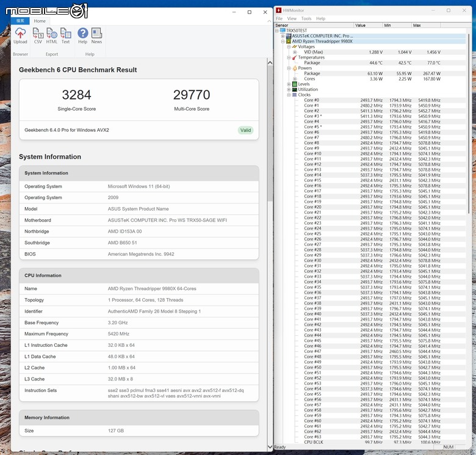Open the News button in ribbon
Image resolution: width=476 pixels, height=455 pixels.
pyautogui.click(x=96, y=35)
